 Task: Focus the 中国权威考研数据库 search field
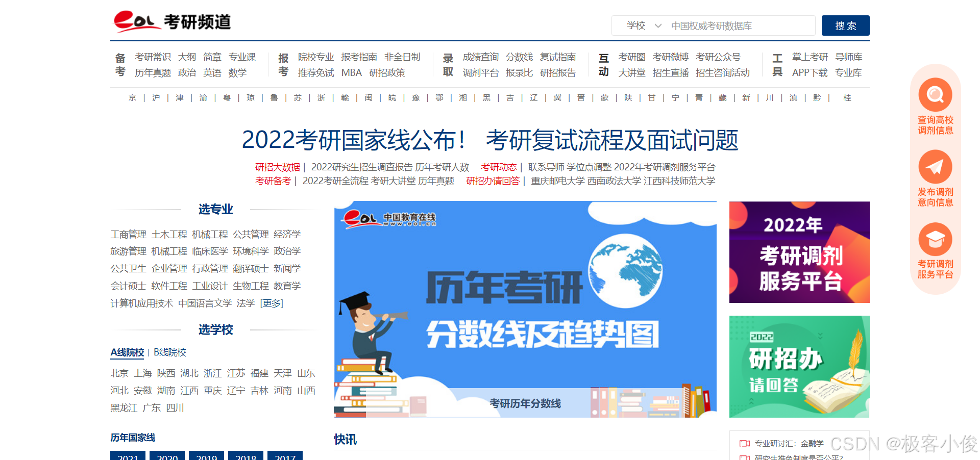click(740, 25)
